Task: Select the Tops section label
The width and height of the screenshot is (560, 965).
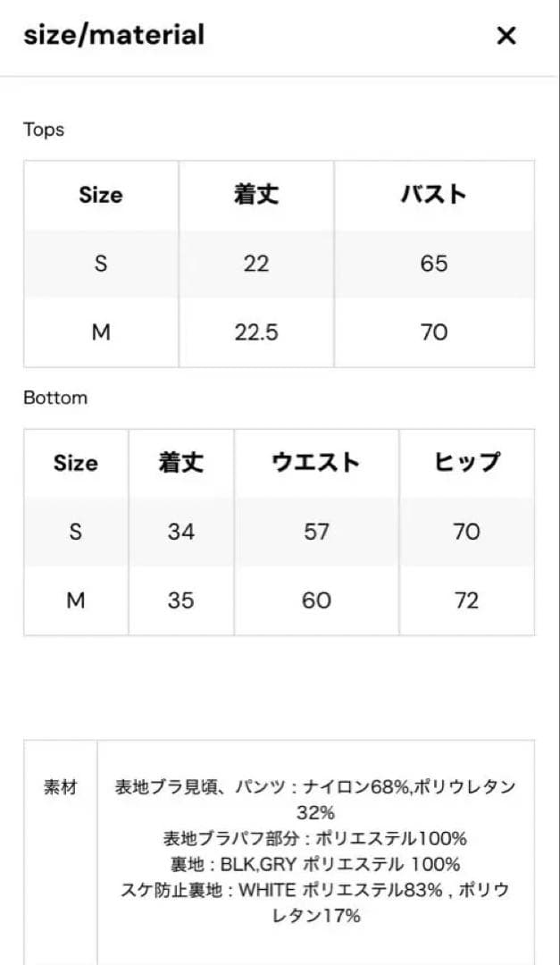Action: pyautogui.click(x=42, y=130)
